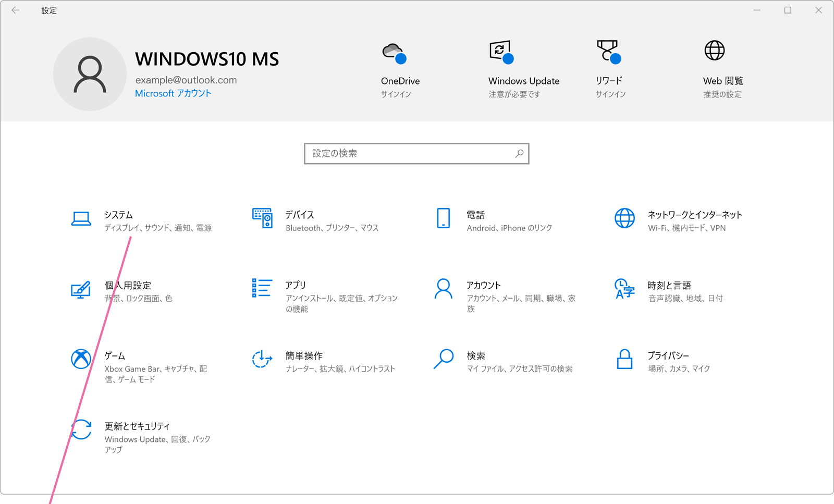Open the 個人用設定 paintbrush icon
Viewport: 834px width, 504px height.
point(81,289)
